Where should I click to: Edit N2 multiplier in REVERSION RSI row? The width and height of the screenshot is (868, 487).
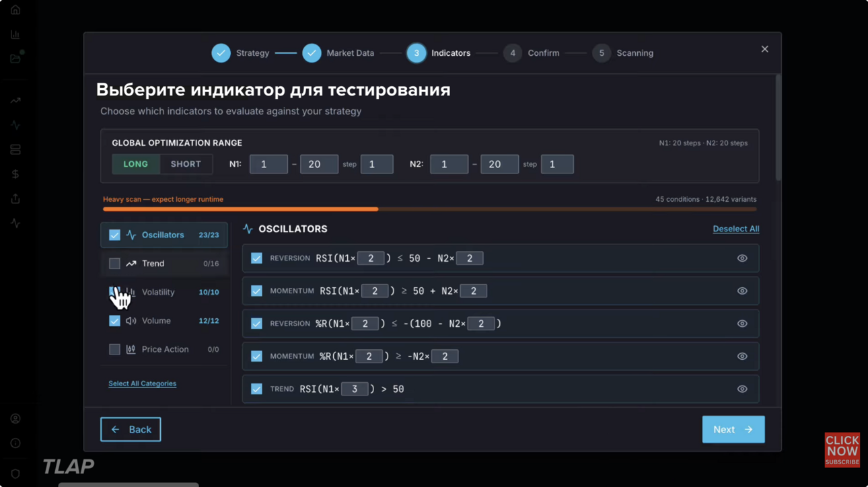click(470, 258)
